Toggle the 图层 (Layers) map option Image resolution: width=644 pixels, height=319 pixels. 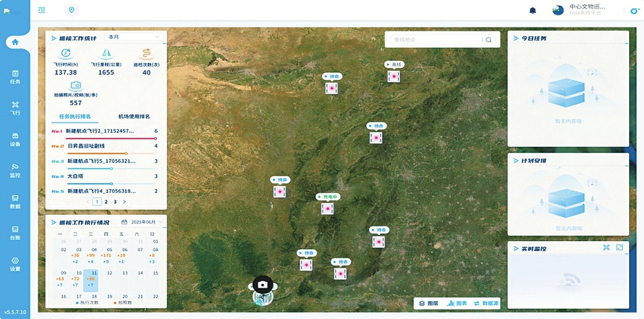click(427, 304)
